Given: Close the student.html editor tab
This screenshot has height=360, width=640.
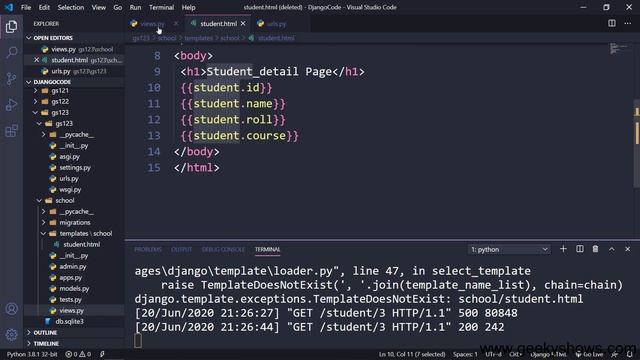Looking at the screenshot, I should [243, 24].
